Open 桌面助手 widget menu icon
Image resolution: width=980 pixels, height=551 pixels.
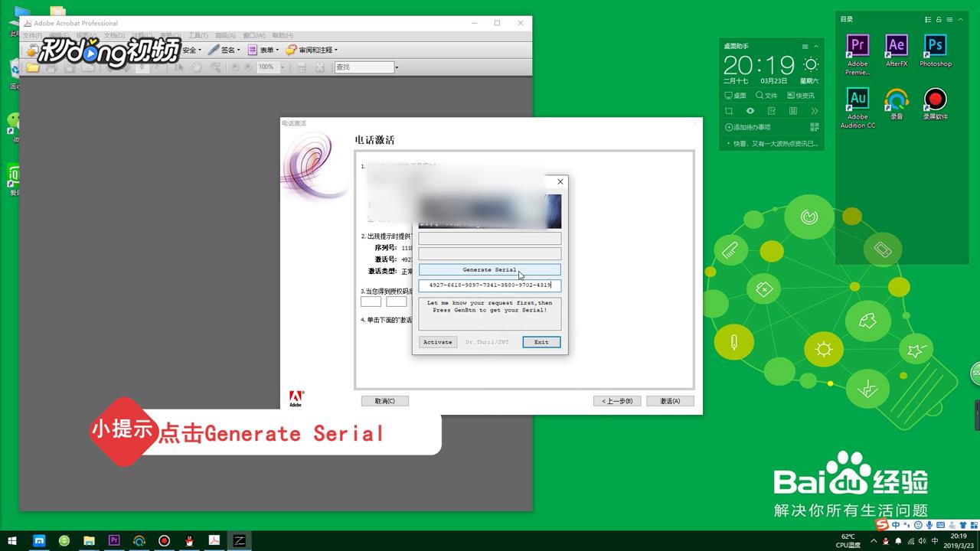point(805,47)
